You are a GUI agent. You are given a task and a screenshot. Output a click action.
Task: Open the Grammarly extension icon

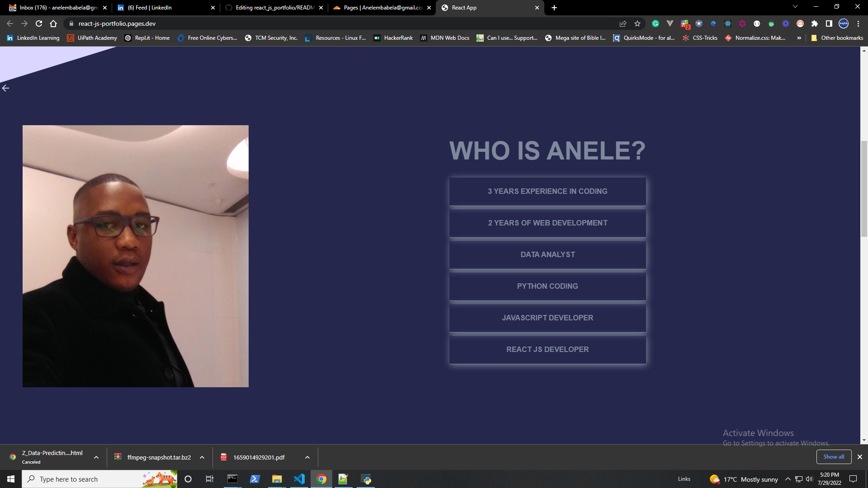click(x=656, y=24)
